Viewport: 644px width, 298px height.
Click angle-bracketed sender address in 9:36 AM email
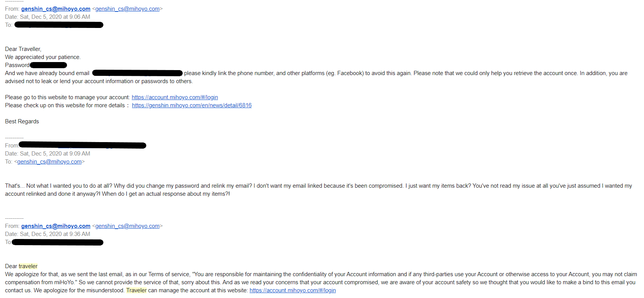127,226
